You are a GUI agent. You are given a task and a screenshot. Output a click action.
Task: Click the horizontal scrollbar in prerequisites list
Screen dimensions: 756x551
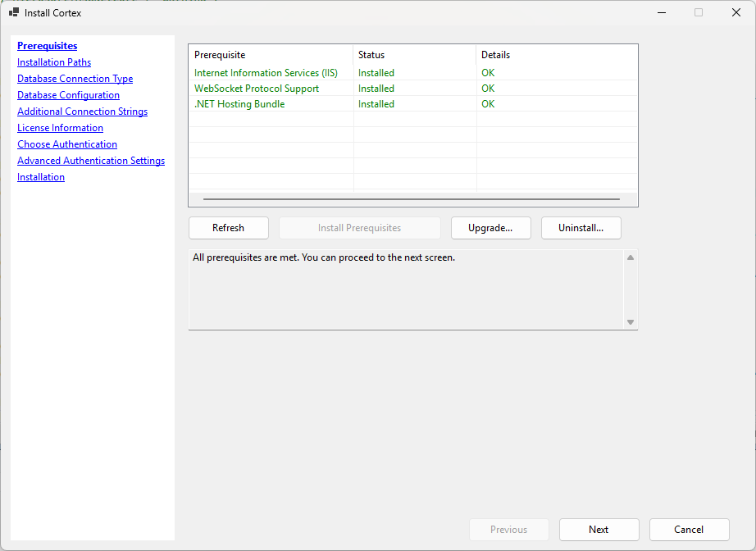pos(411,199)
